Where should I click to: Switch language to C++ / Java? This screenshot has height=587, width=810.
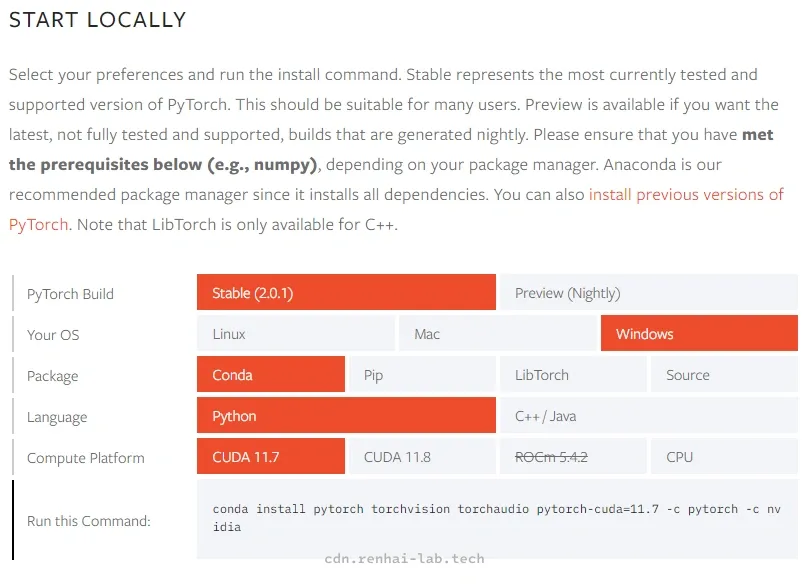click(649, 415)
